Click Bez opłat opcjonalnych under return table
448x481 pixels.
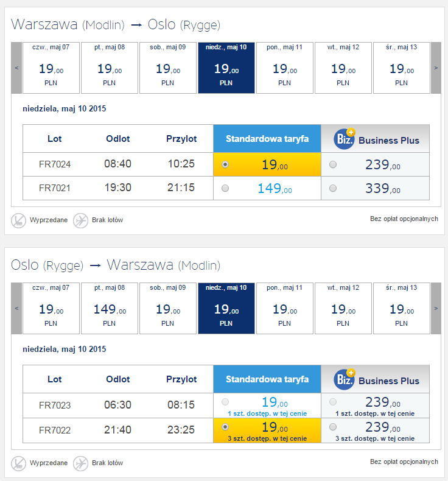point(404,462)
